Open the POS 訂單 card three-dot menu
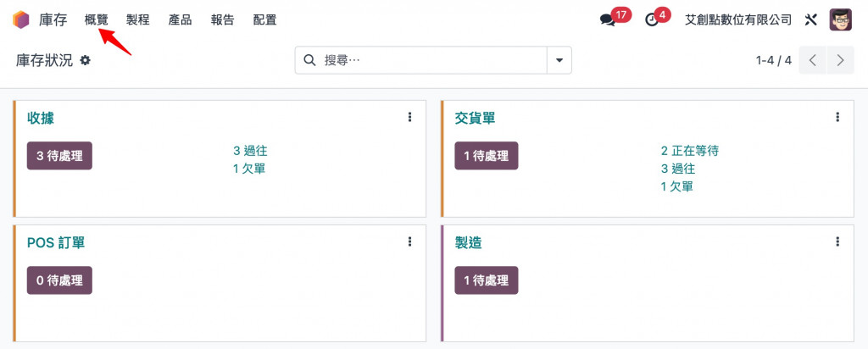 coord(410,241)
